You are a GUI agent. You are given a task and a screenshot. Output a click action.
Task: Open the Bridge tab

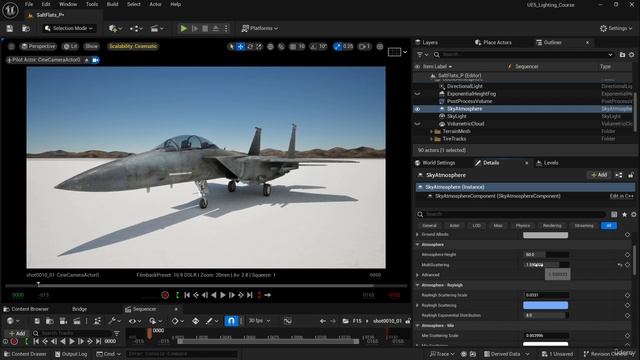pos(79,309)
